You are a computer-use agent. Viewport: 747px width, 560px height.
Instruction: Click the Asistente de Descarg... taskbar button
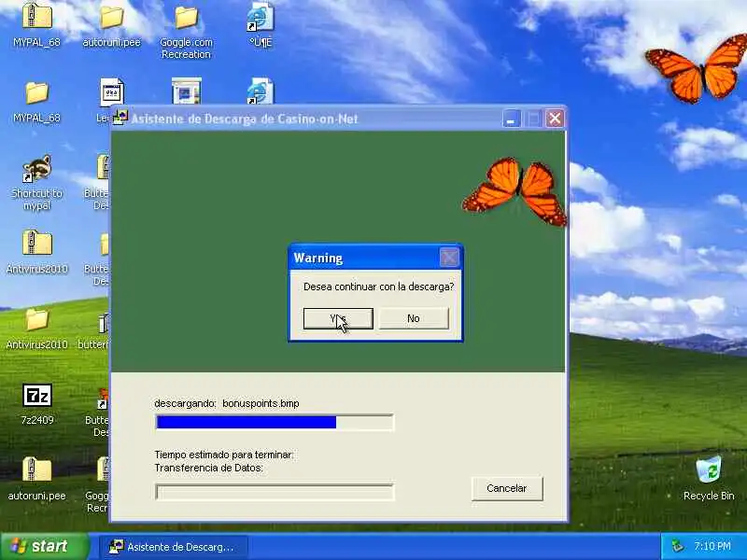pos(174,547)
